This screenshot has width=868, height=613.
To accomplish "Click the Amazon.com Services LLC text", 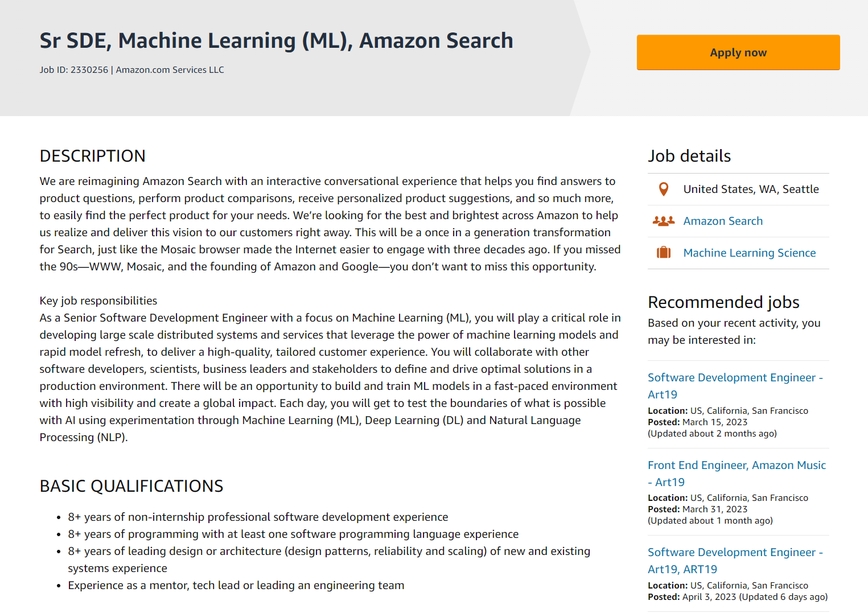I will click(170, 70).
